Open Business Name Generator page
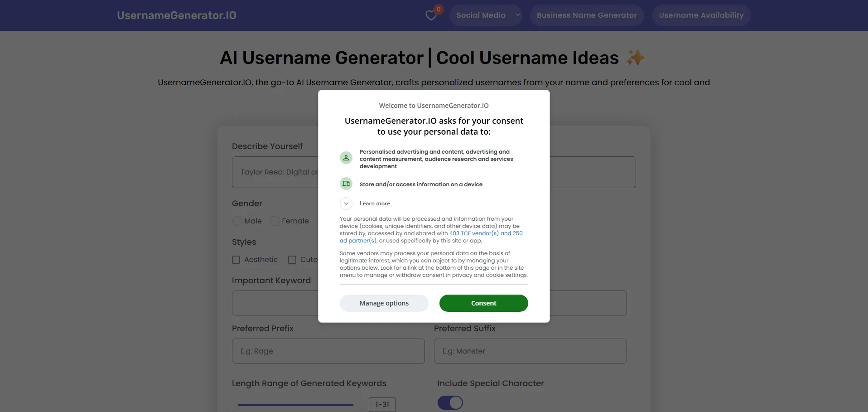This screenshot has height=412, width=868. pyautogui.click(x=587, y=15)
